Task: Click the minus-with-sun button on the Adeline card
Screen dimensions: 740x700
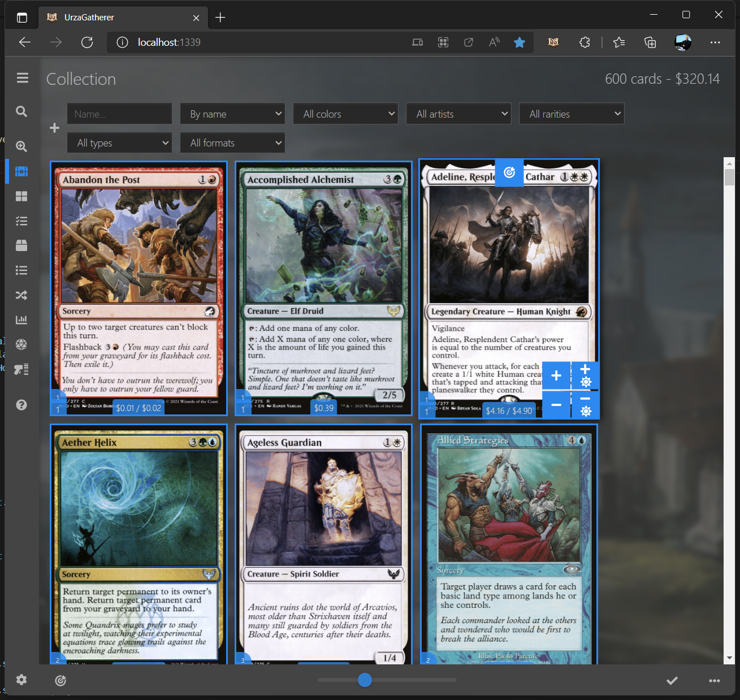Action: tap(586, 405)
